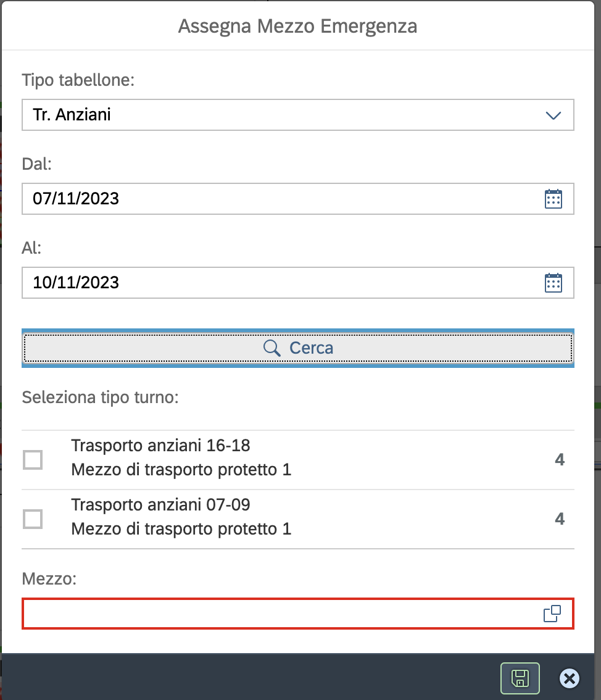
Task: Click into the Dal date field 07/11/2023
Action: [247, 199]
